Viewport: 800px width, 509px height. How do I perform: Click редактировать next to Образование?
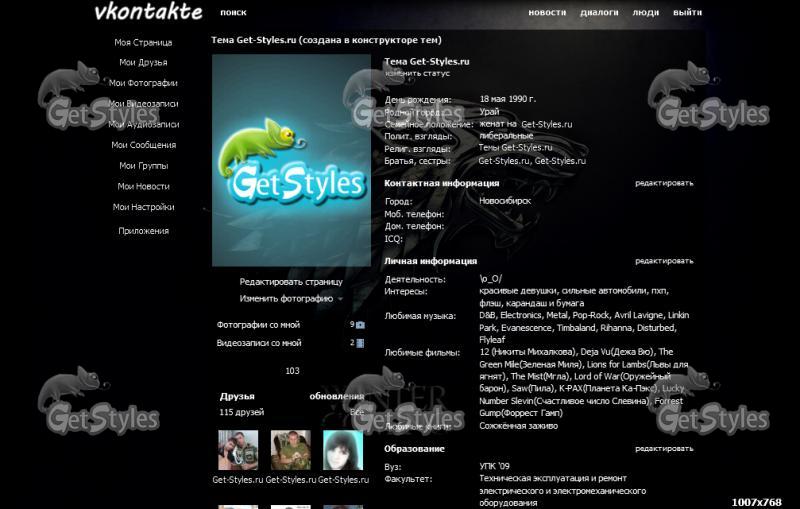(664, 448)
